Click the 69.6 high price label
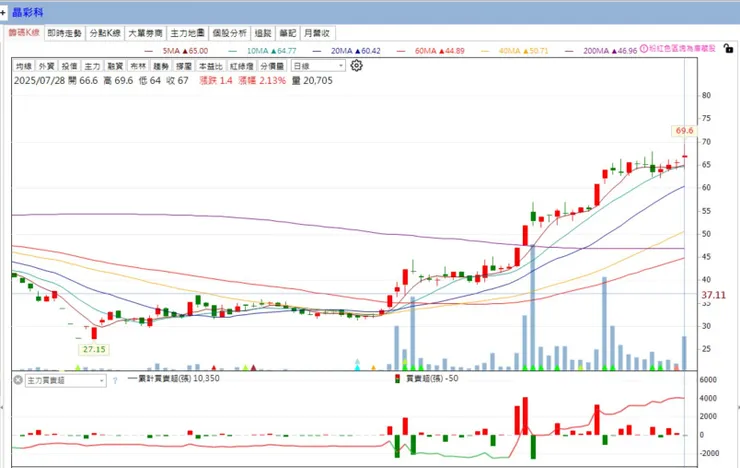Image resolution: width=740 pixels, height=468 pixels. pyautogui.click(x=684, y=131)
